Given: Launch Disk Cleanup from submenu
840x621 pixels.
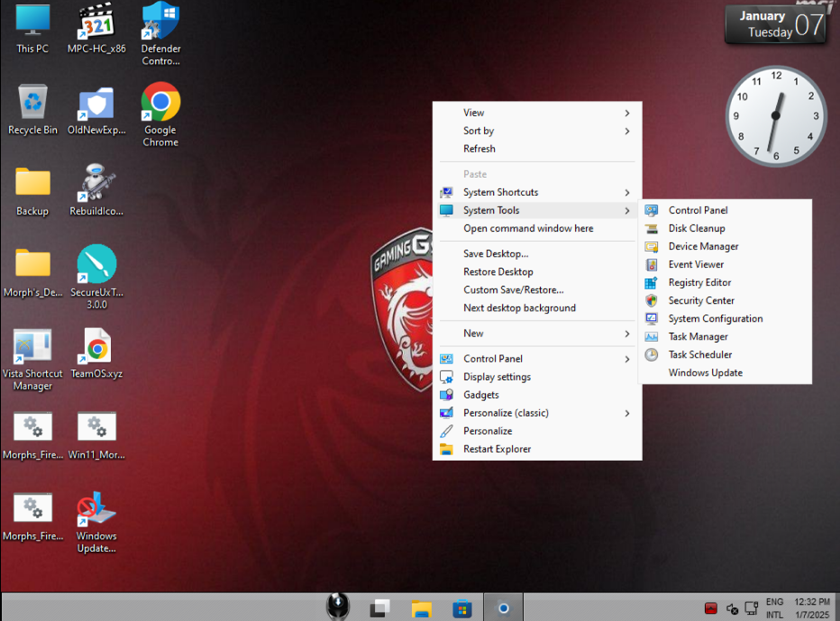Looking at the screenshot, I should tap(725, 228).
